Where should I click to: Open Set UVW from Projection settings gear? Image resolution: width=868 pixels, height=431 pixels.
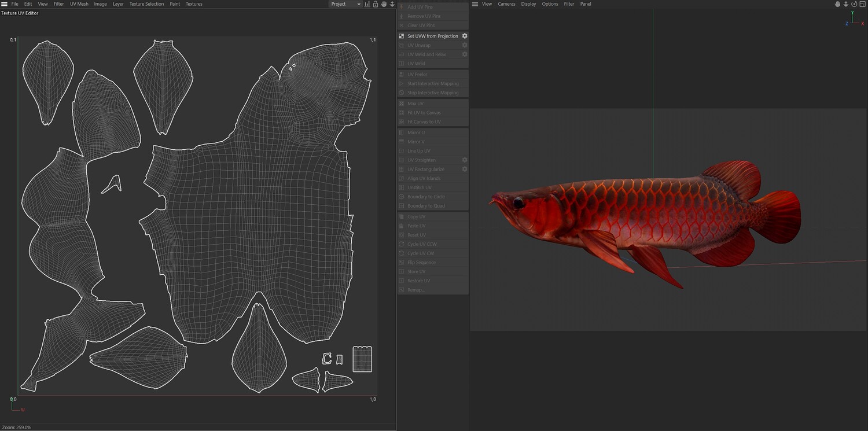[x=465, y=36]
